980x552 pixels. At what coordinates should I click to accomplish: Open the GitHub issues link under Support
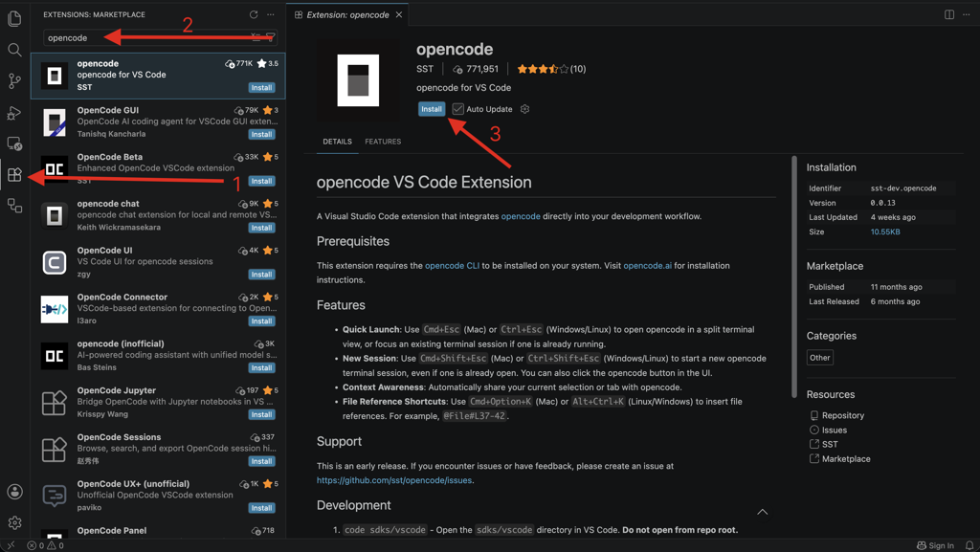point(393,480)
